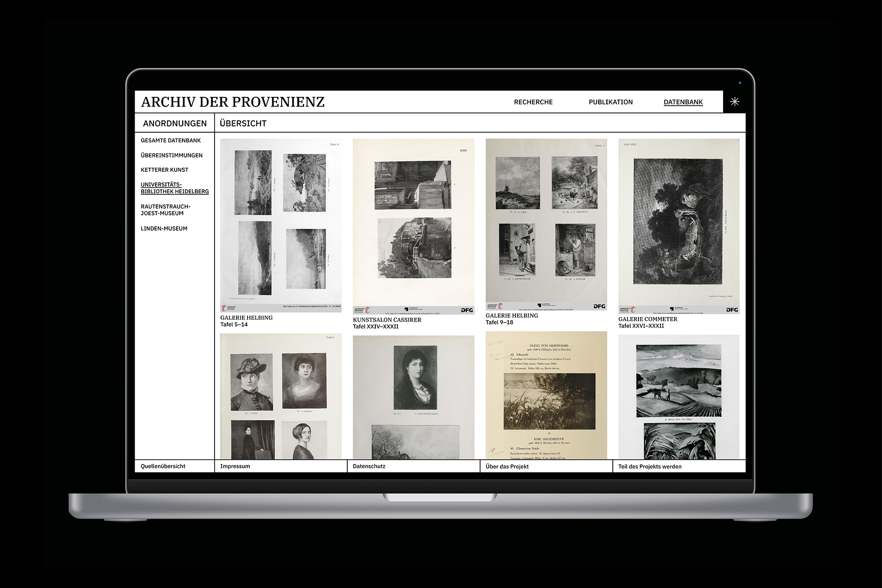This screenshot has width=882, height=588.
Task: Click caption "GALERIE HELBING Tafel 9–18"
Action: tap(512, 319)
